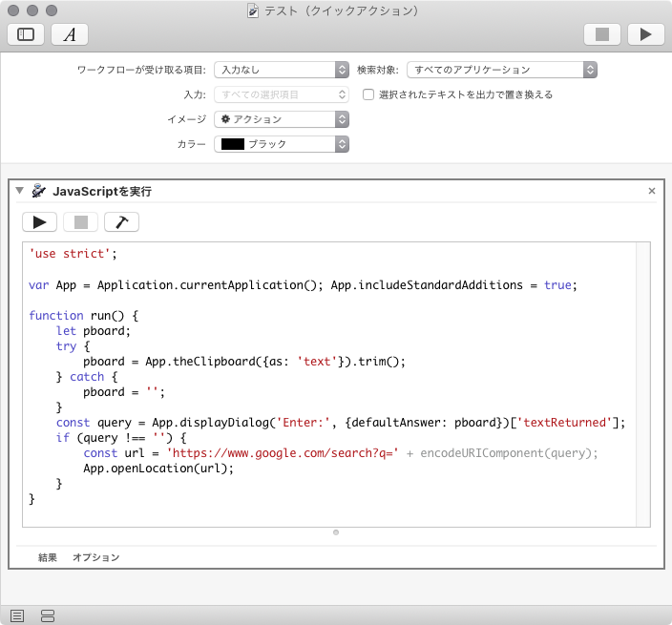Open the 検索対象 applications dropdown
672x625 pixels.
tap(501, 70)
